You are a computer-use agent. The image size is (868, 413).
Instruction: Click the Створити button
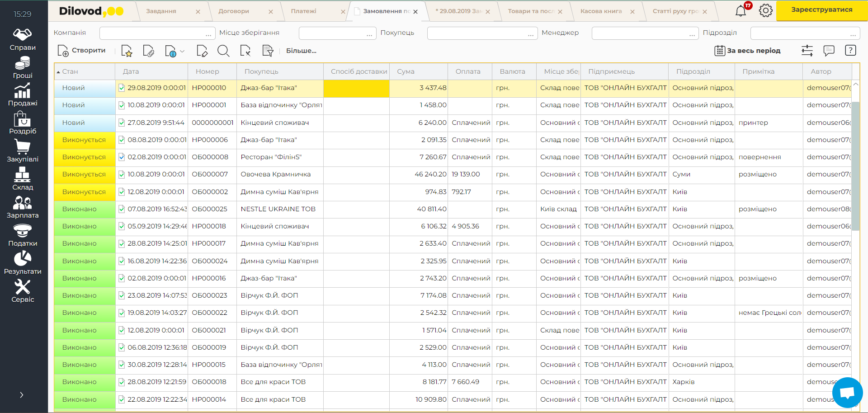(82, 51)
